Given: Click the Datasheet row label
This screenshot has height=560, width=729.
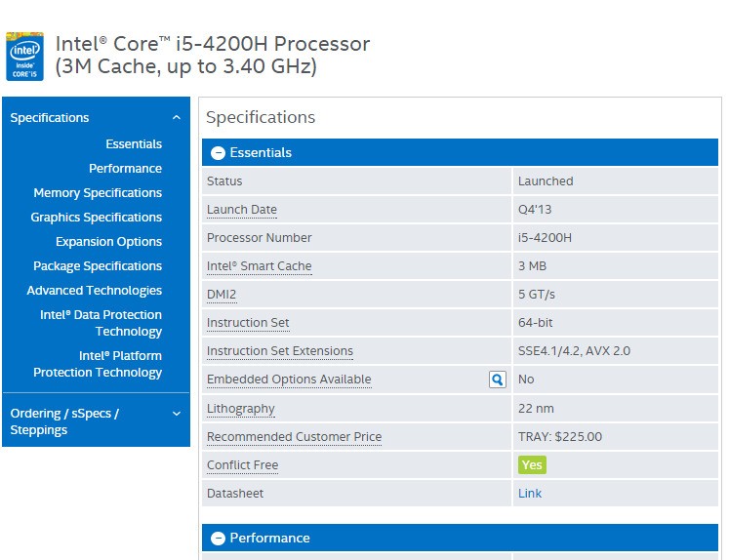Looking at the screenshot, I should coord(235,494).
